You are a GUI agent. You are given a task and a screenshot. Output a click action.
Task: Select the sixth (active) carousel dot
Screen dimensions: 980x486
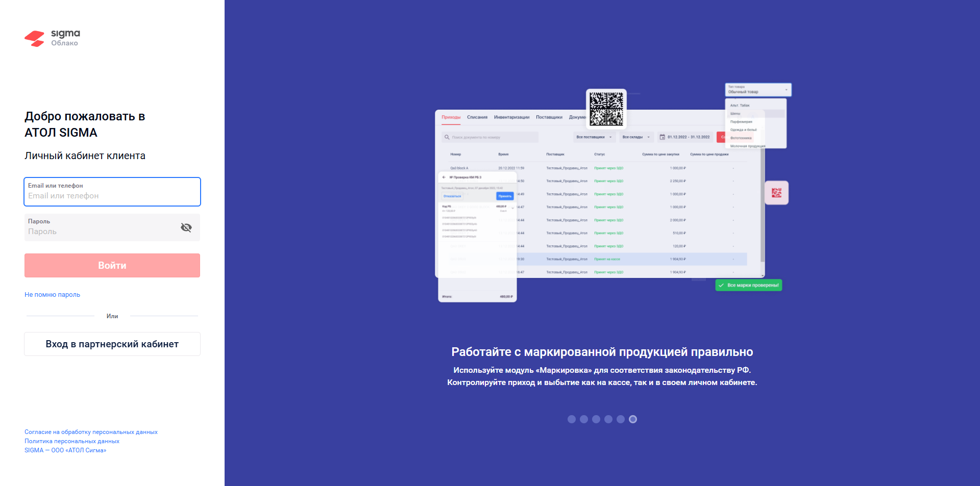[x=633, y=419]
